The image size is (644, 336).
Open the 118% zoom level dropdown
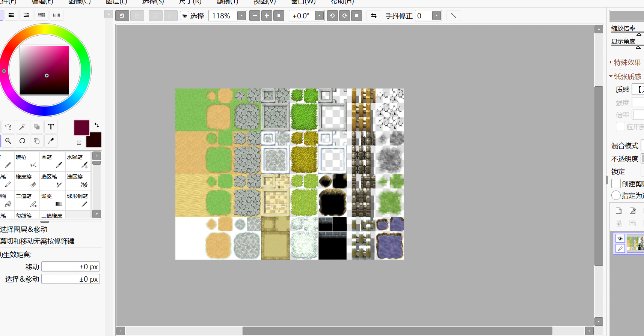[x=242, y=16]
